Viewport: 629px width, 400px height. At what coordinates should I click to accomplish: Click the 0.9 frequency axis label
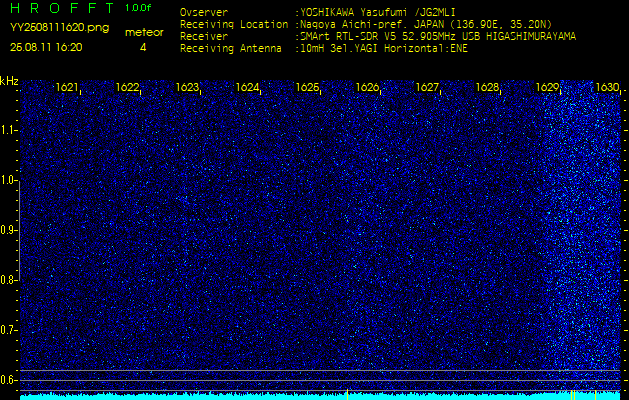(8, 230)
